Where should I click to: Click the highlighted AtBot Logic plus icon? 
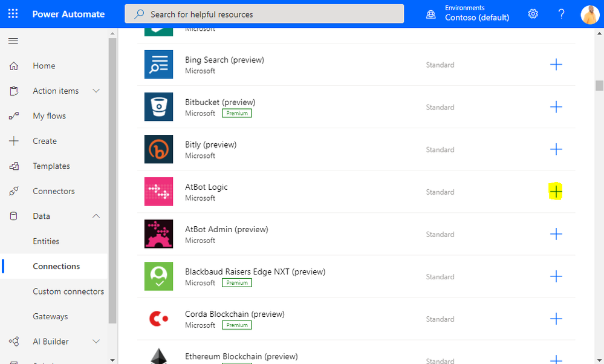(556, 192)
